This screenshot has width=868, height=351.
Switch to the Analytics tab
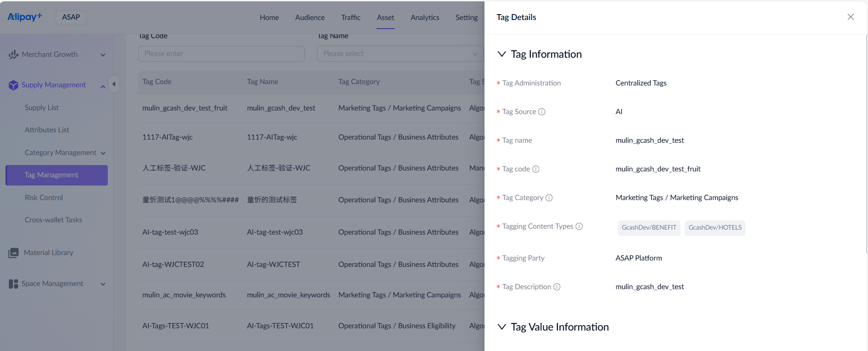425,17
